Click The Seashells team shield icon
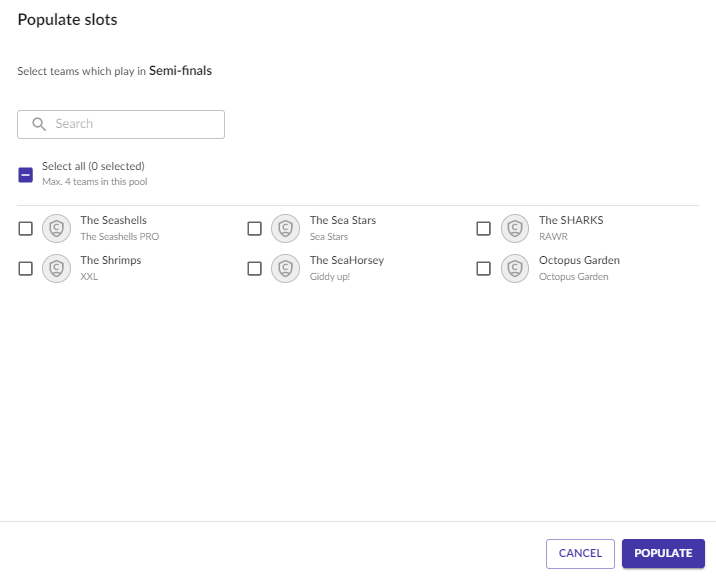This screenshot has width=716, height=585. pyautogui.click(x=57, y=228)
